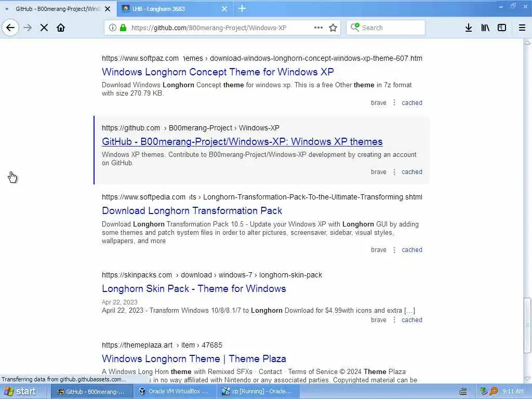The image size is (532, 399).
Task: Toggle the sidebar view icon
Action: [502, 28]
